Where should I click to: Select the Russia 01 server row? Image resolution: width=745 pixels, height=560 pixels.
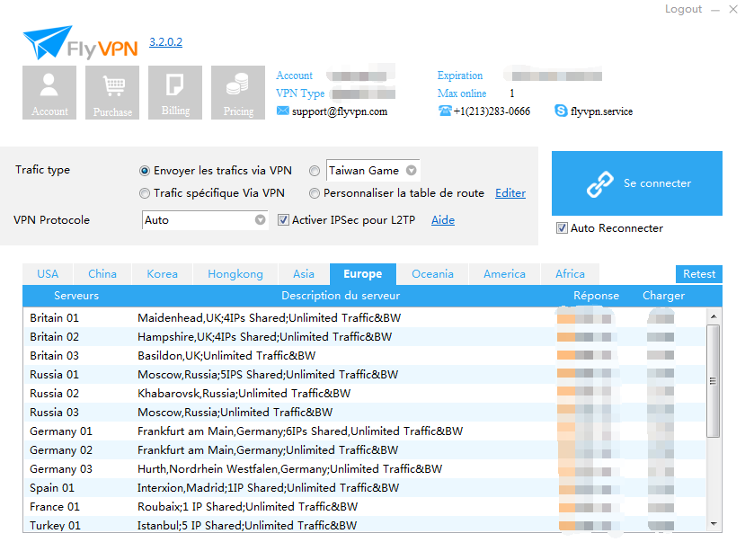click(x=365, y=375)
